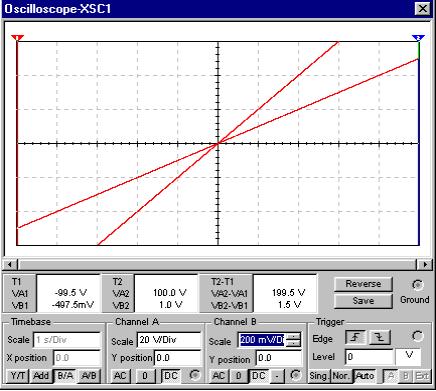Choose trigger source B

pos(406,376)
